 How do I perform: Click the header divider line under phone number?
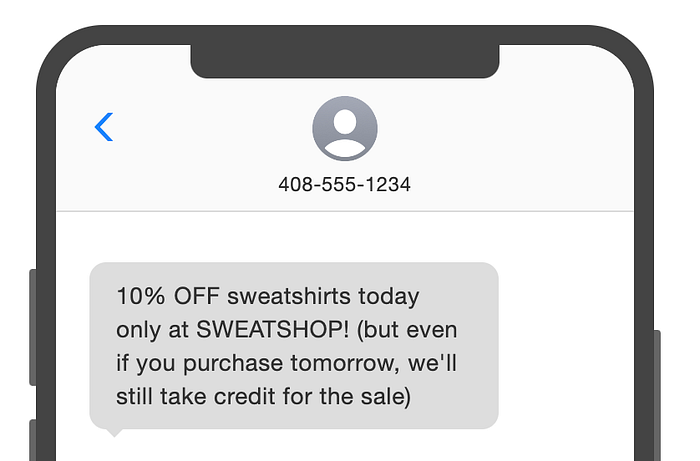pyautogui.click(x=345, y=211)
